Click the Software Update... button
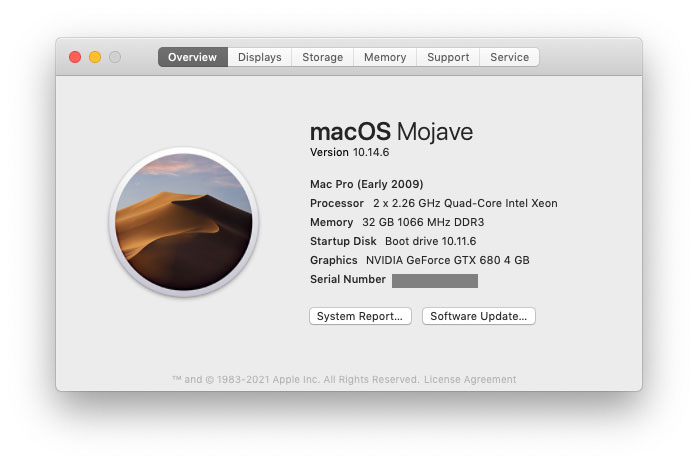This screenshot has width=698, height=465. pos(479,316)
